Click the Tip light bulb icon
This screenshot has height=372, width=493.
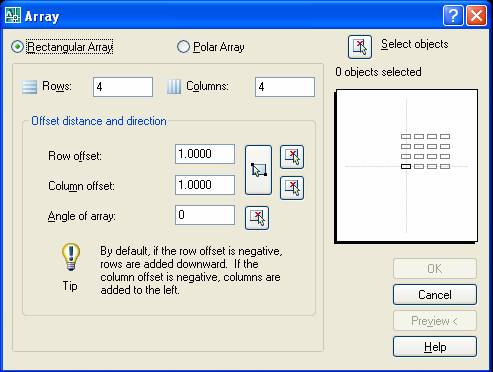point(71,256)
